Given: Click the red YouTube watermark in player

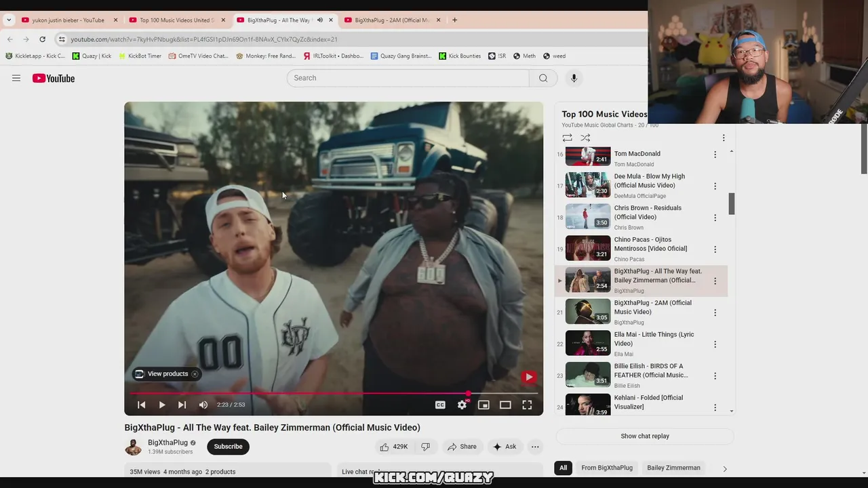Looking at the screenshot, I should pyautogui.click(x=529, y=377).
